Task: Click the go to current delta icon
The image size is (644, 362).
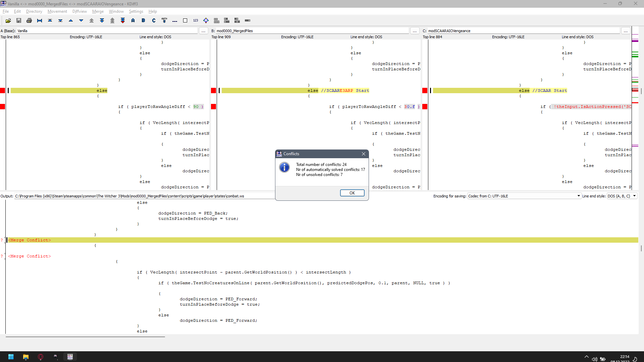Action: tap(40, 20)
